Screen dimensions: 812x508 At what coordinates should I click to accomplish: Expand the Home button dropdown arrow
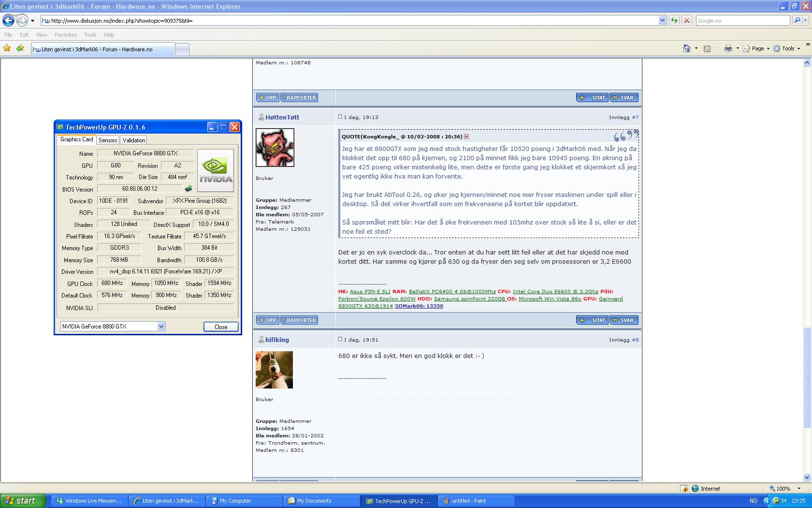(696, 48)
